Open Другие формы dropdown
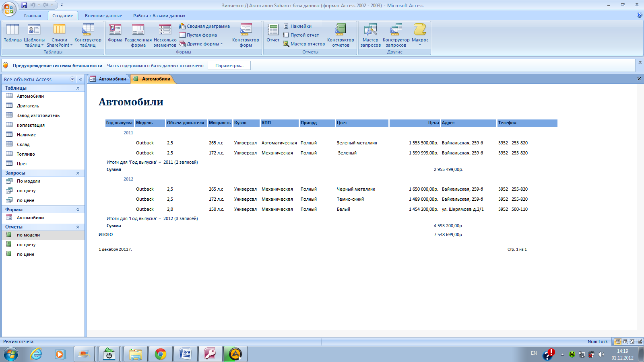Image resolution: width=644 pixels, height=362 pixels. (201, 44)
